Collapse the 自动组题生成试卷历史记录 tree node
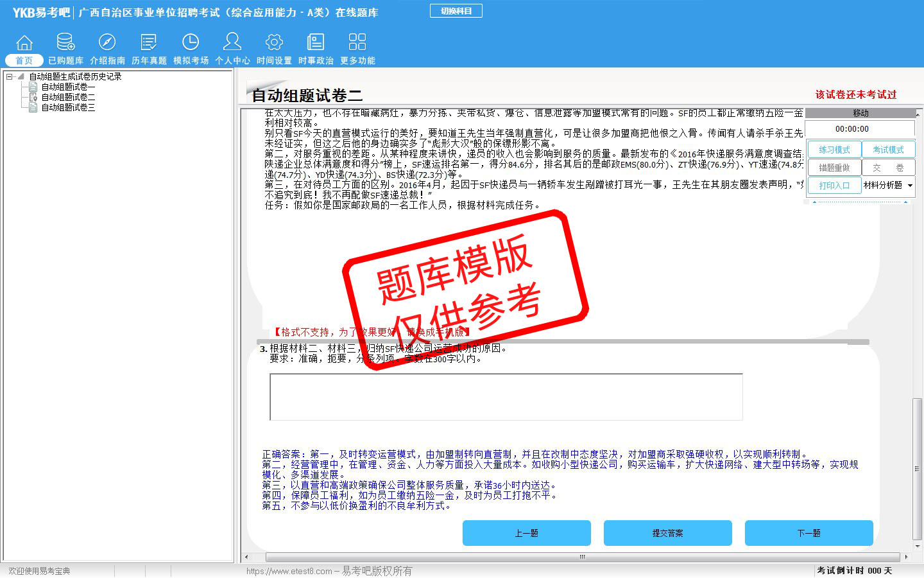 click(x=10, y=76)
